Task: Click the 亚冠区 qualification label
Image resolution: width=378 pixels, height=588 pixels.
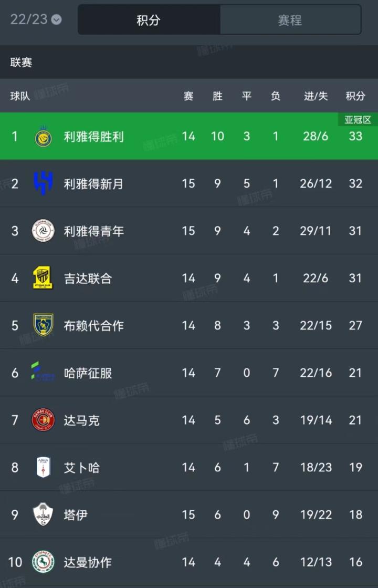Action: click(x=358, y=120)
